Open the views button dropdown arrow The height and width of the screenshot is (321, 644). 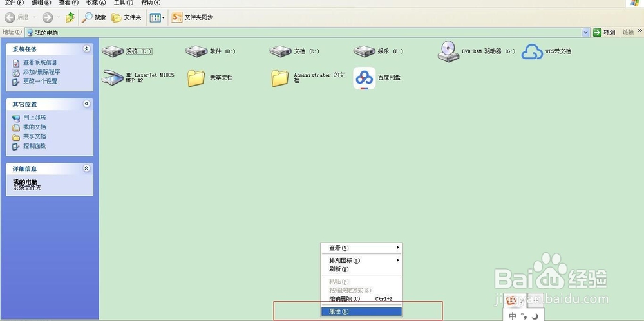pyautogui.click(x=164, y=17)
